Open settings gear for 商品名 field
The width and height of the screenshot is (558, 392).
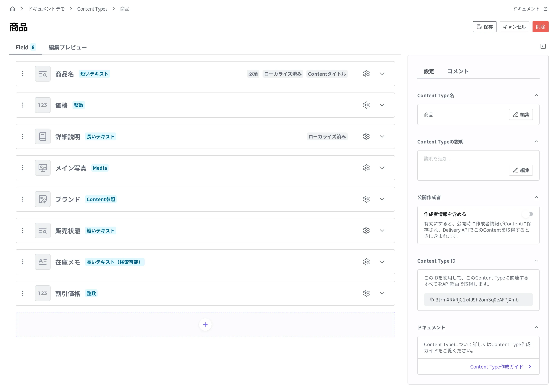[366, 74]
